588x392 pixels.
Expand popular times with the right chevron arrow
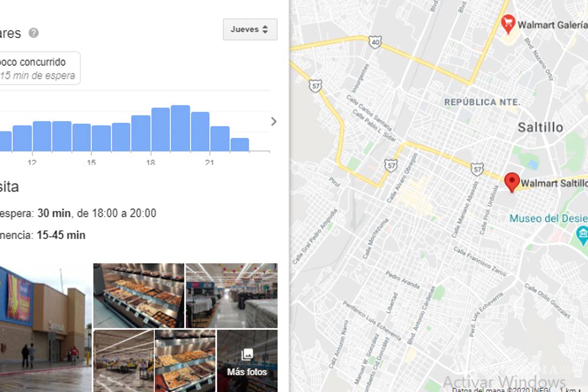click(x=274, y=122)
